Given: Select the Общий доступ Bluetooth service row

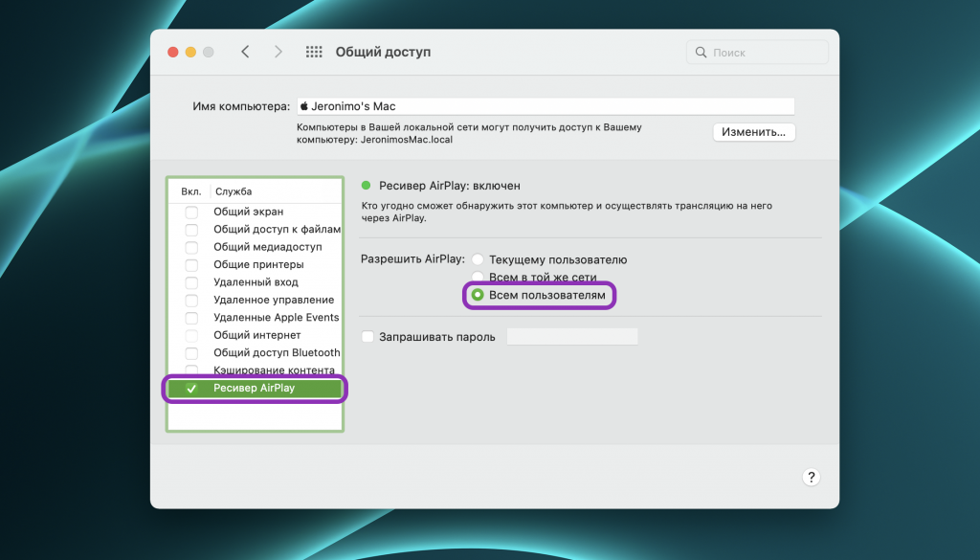Looking at the screenshot, I should tap(255, 352).
